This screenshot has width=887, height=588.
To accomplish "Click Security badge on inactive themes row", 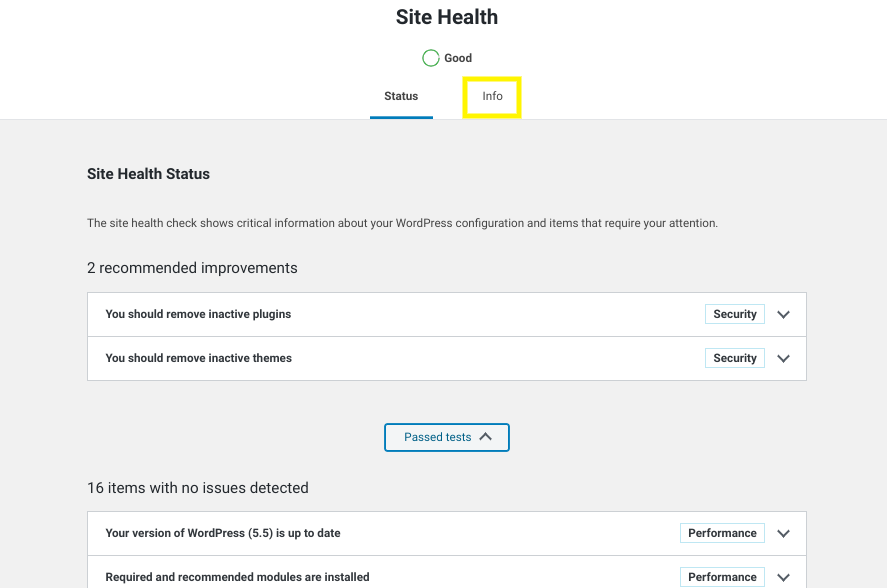I will (735, 358).
